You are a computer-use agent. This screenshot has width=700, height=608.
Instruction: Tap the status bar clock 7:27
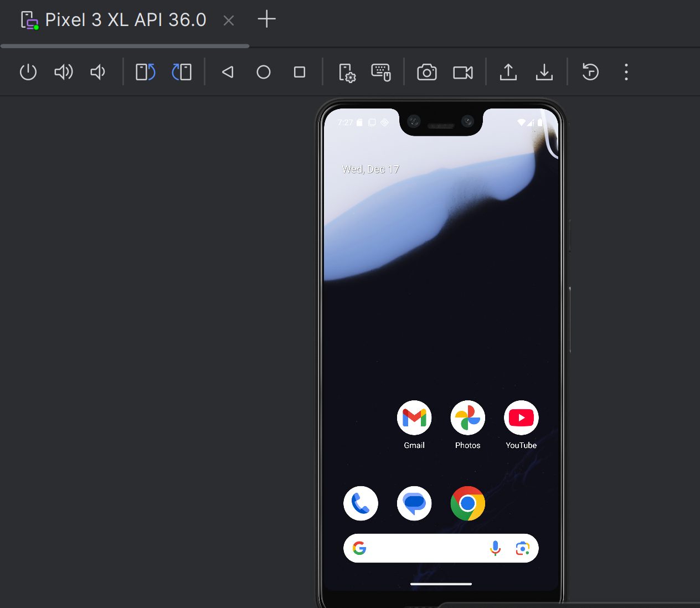coord(345,122)
